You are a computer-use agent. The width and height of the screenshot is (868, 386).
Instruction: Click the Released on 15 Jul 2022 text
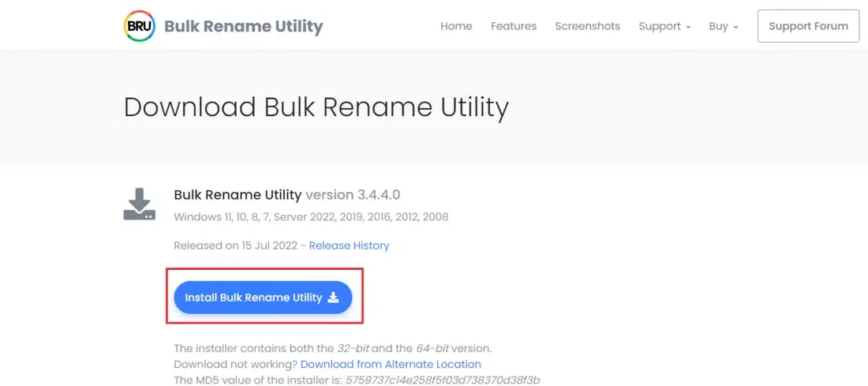234,245
